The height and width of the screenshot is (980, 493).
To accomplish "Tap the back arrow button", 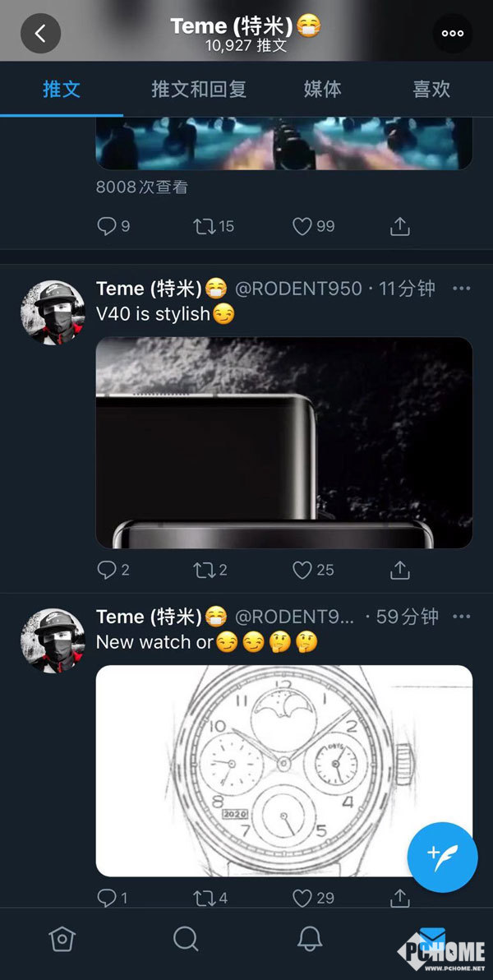I will tap(40, 34).
